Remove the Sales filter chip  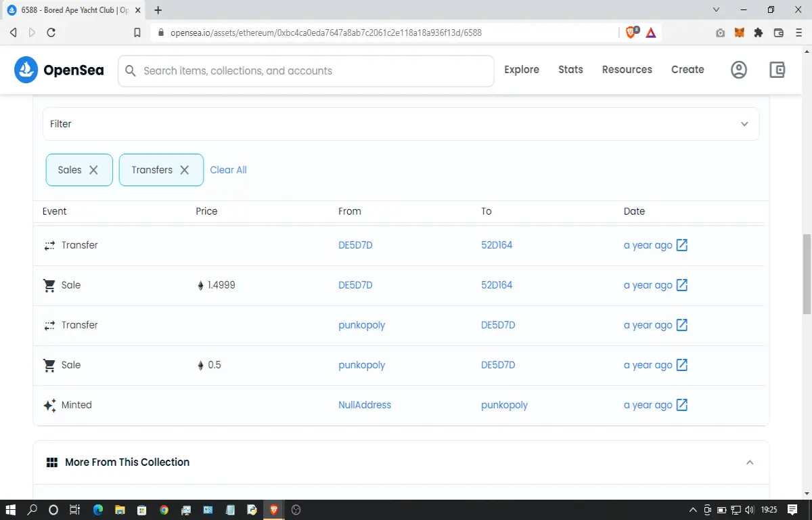pos(93,170)
